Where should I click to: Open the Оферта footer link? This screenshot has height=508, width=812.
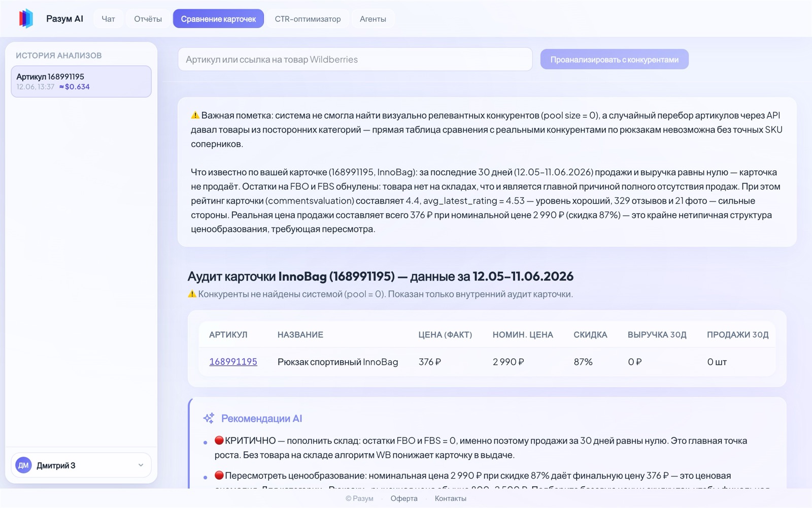[404, 498]
